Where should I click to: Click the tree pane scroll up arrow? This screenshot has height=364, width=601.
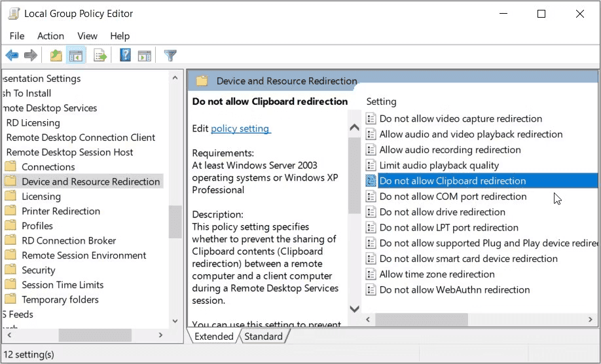175,78
